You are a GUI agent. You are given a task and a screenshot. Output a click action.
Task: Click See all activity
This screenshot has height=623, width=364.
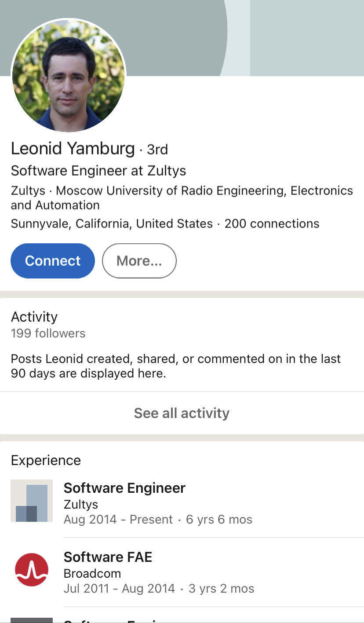(182, 413)
